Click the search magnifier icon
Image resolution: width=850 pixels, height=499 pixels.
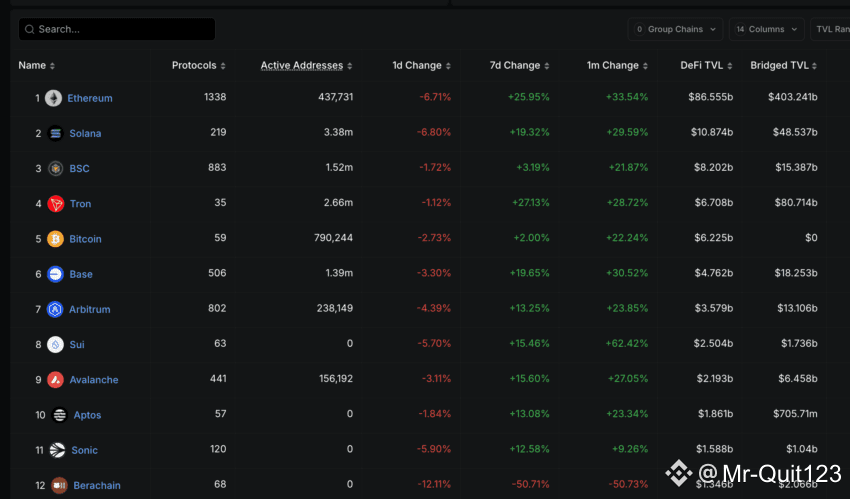tap(30, 29)
